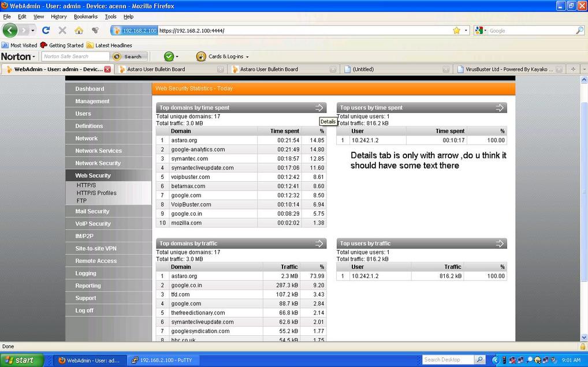Switch to the PuTTY taskbar window
Viewport: 588px width, 367px height.
161,360
